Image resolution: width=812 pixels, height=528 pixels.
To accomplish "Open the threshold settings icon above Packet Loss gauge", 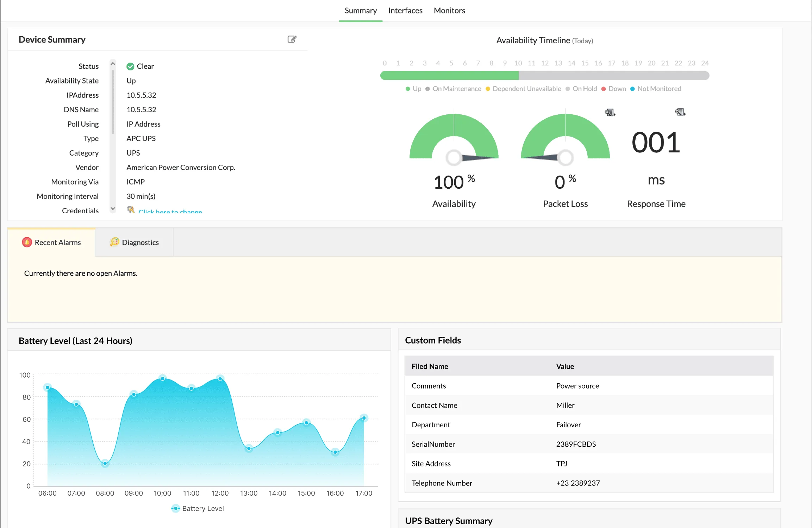I will coord(610,112).
